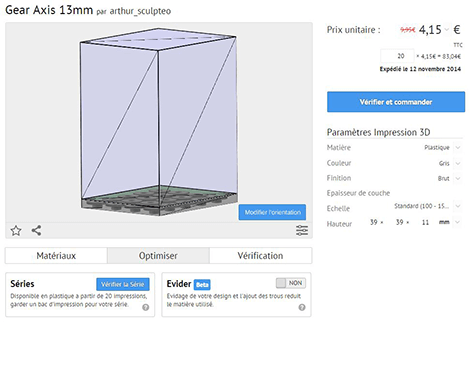Share the Gear Axis 13mm design

click(36, 230)
